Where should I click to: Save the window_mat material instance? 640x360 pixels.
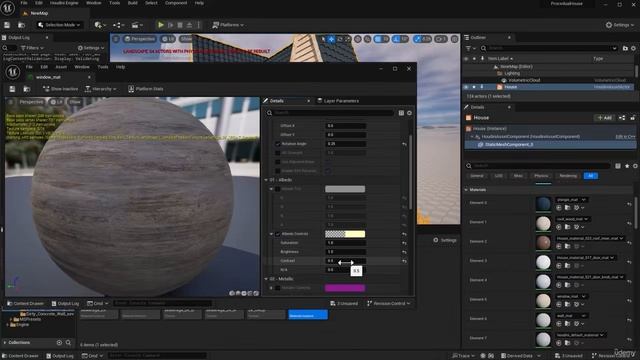point(12,89)
